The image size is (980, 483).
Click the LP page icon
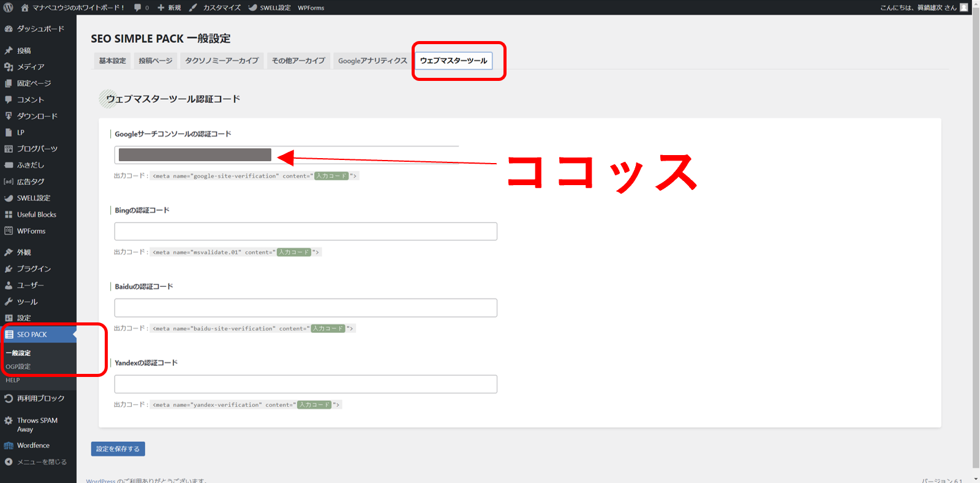pyautogui.click(x=9, y=132)
